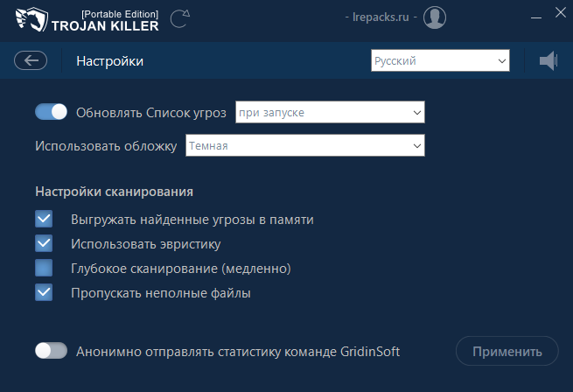Click the Настройки page title
This screenshot has height=392, width=573.
[110, 61]
